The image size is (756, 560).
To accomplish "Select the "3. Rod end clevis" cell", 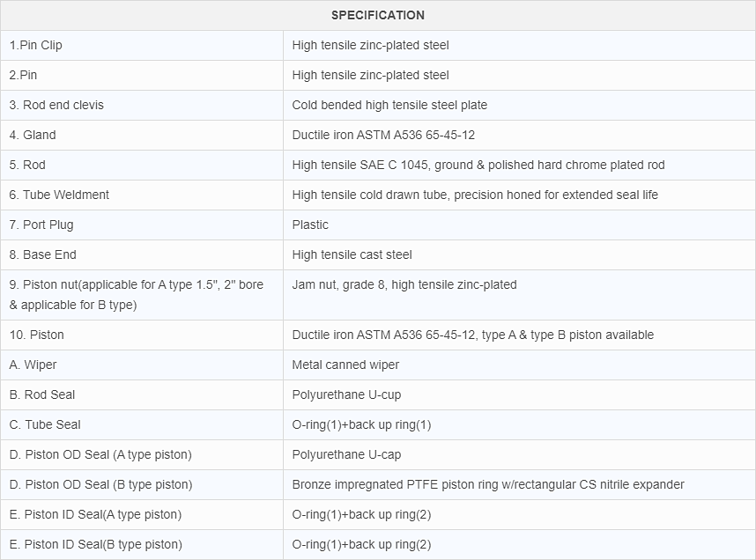I will 56,105.
